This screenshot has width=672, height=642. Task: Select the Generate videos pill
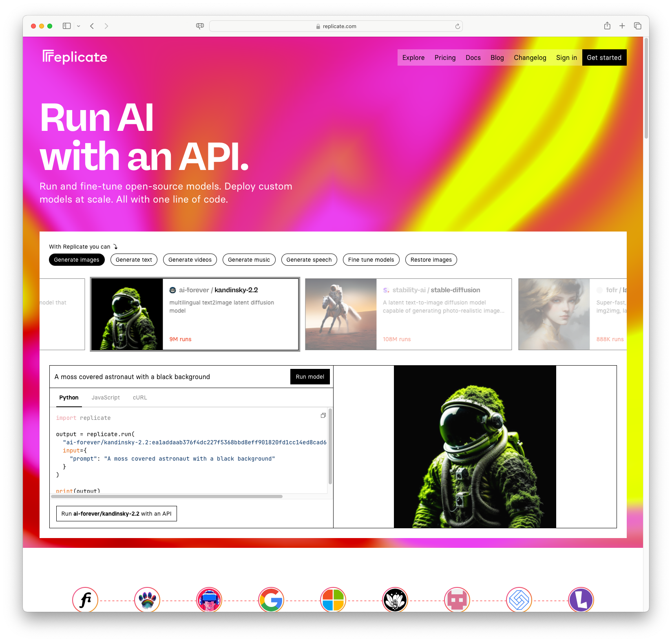[190, 260]
